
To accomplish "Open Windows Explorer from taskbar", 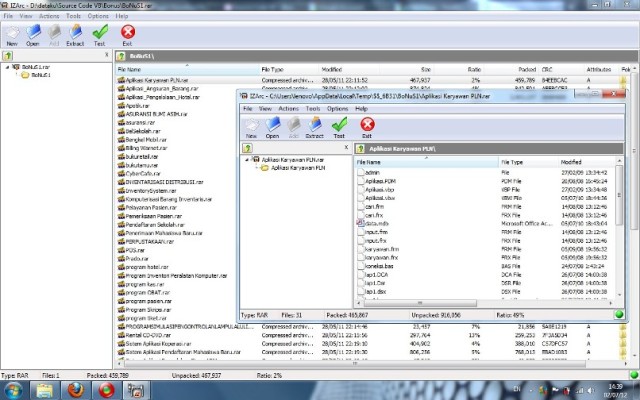I will pos(44,391).
